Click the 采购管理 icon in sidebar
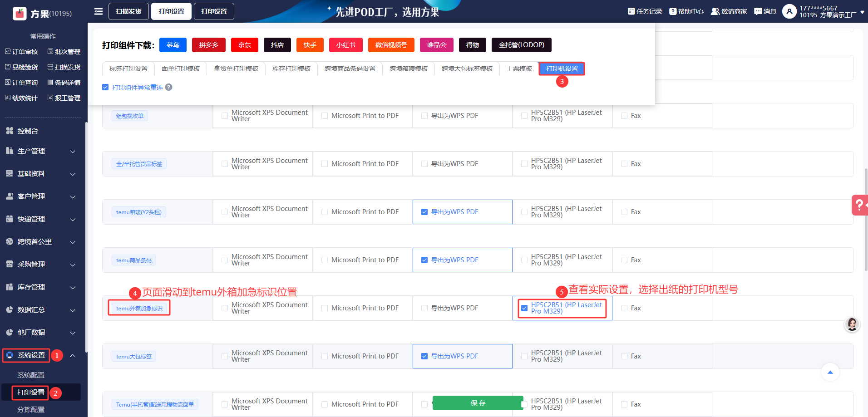This screenshot has width=868, height=417. pyautogui.click(x=10, y=264)
